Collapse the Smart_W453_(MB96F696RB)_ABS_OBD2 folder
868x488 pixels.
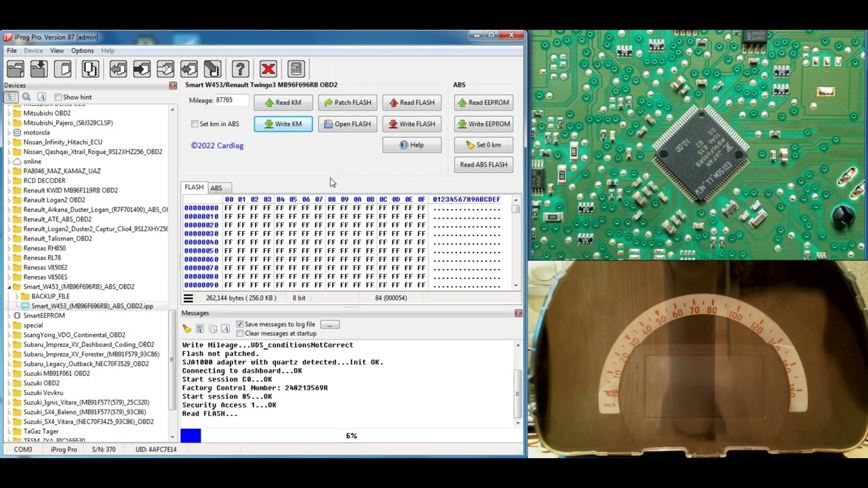(9, 287)
